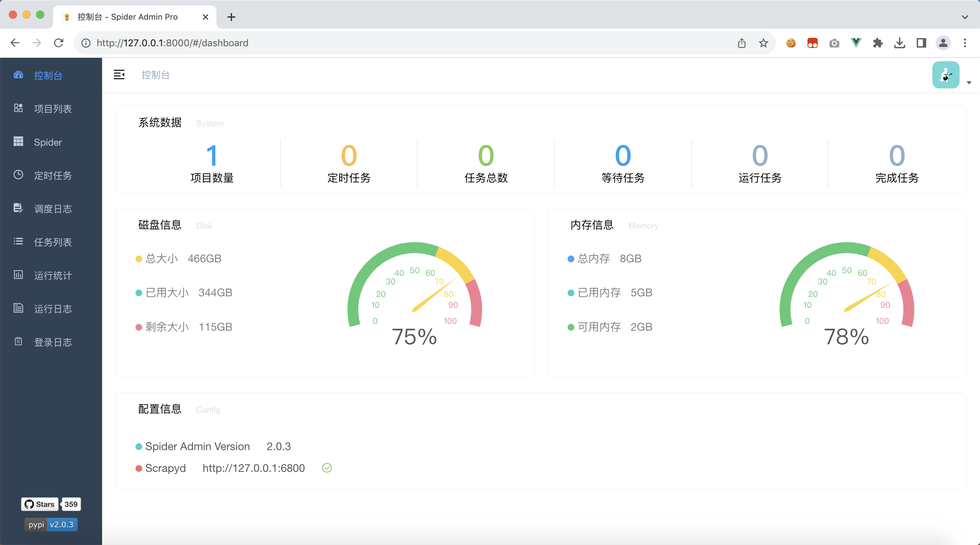The height and width of the screenshot is (545, 980).
Task: Click the user avatar in header
Action: (945, 75)
